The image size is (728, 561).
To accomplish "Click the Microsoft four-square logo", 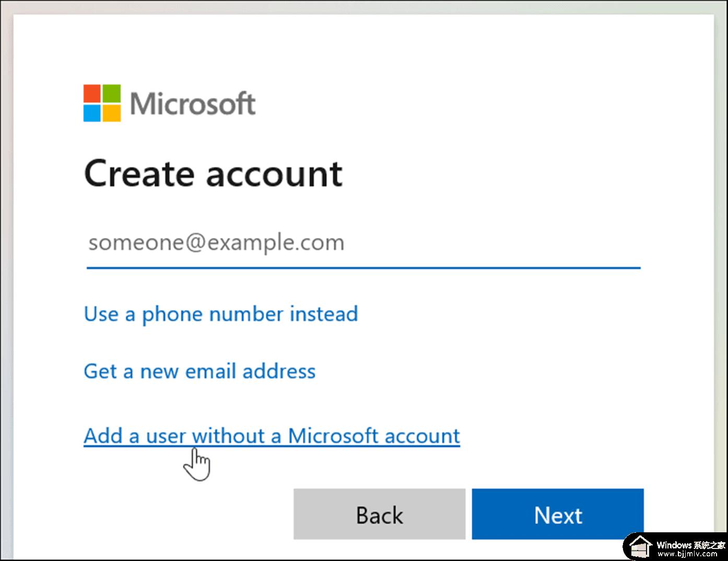I will [x=102, y=103].
